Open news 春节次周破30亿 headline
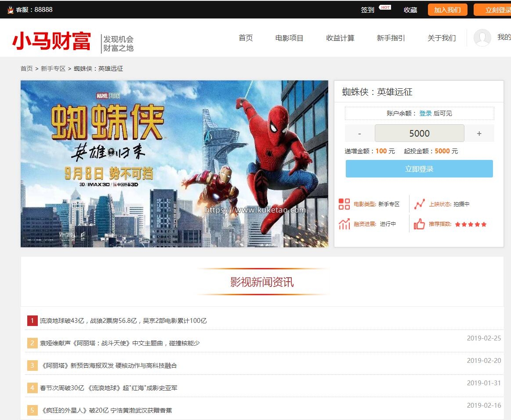Image resolution: width=511 pixels, height=420 pixels. click(109, 388)
